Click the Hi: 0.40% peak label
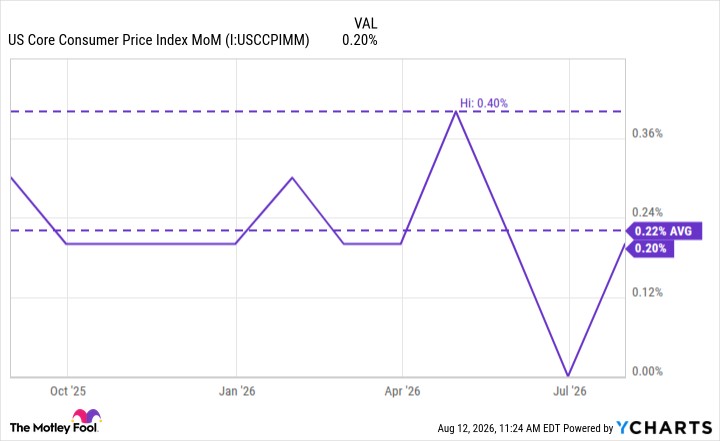This screenshot has width=720, height=441. click(484, 103)
